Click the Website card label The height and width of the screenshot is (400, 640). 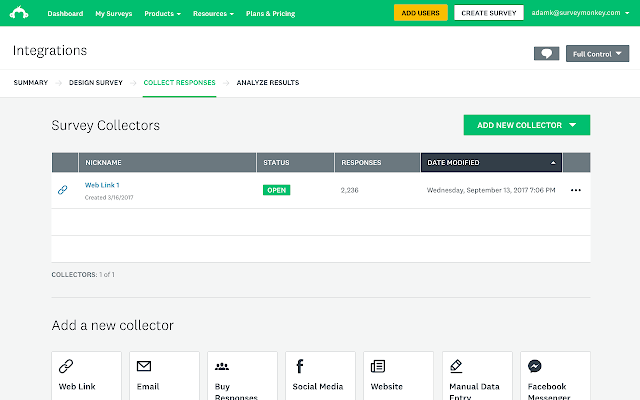point(387,387)
